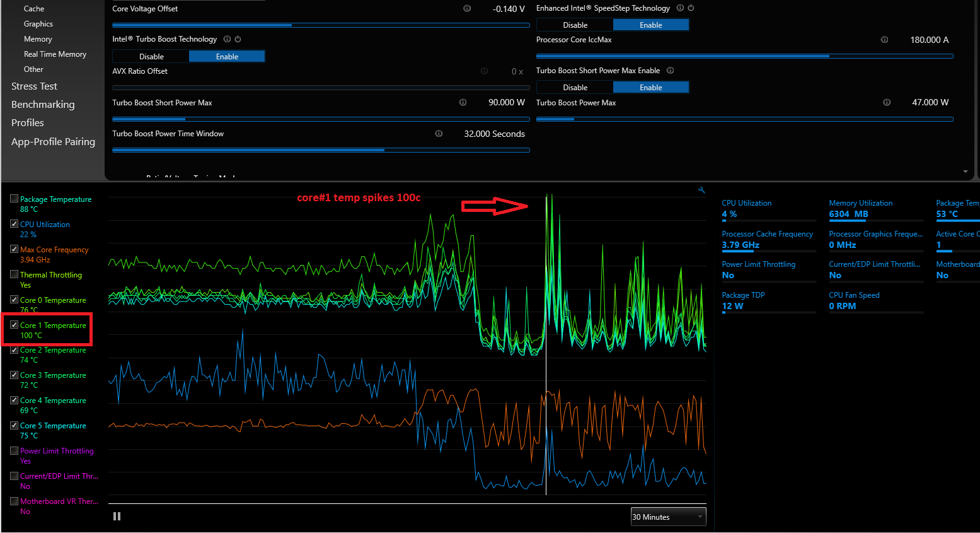Toggle Core 5 Temperature checkbox
The height and width of the screenshot is (533, 980).
tap(14, 425)
